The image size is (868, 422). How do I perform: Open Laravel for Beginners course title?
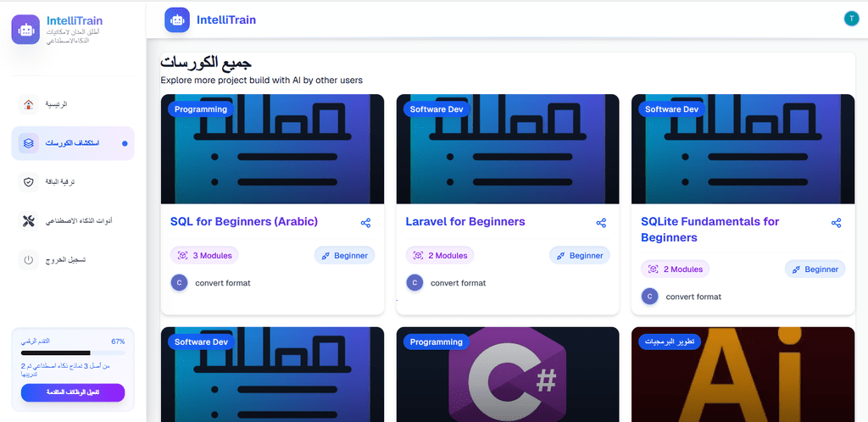pyautogui.click(x=465, y=222)
